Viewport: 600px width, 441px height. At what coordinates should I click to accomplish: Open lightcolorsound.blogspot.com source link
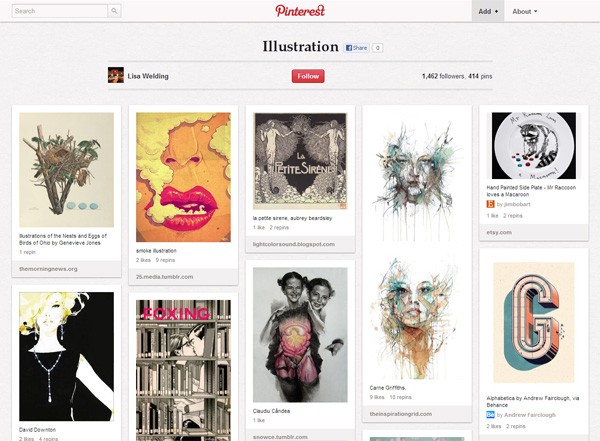[294, 244]
